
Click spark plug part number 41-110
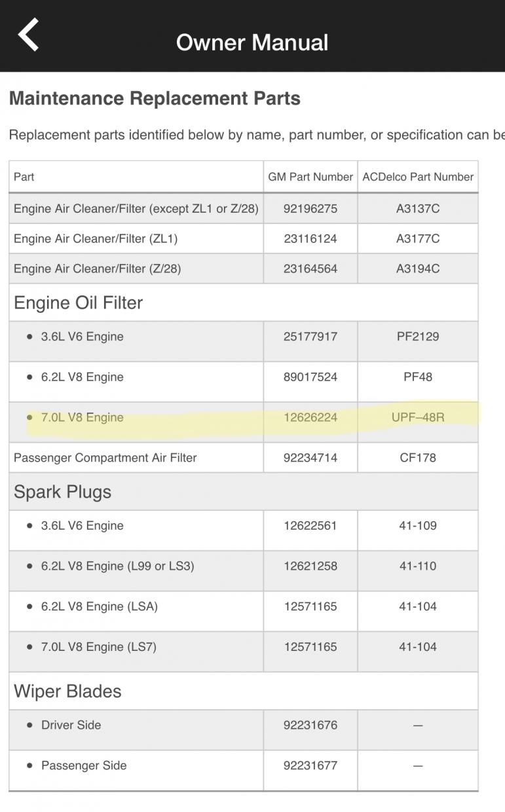(x=418, y=566)
